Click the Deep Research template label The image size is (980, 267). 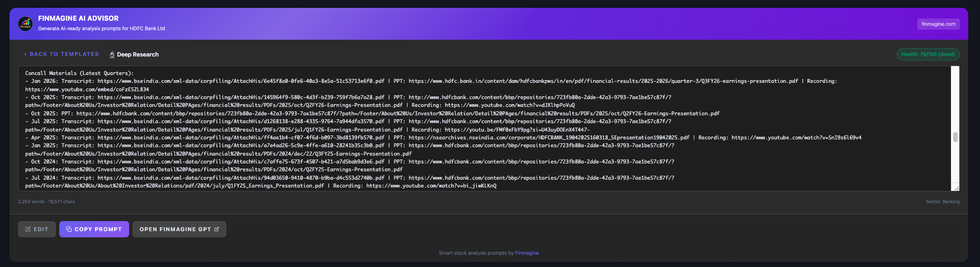coord(138,55)
